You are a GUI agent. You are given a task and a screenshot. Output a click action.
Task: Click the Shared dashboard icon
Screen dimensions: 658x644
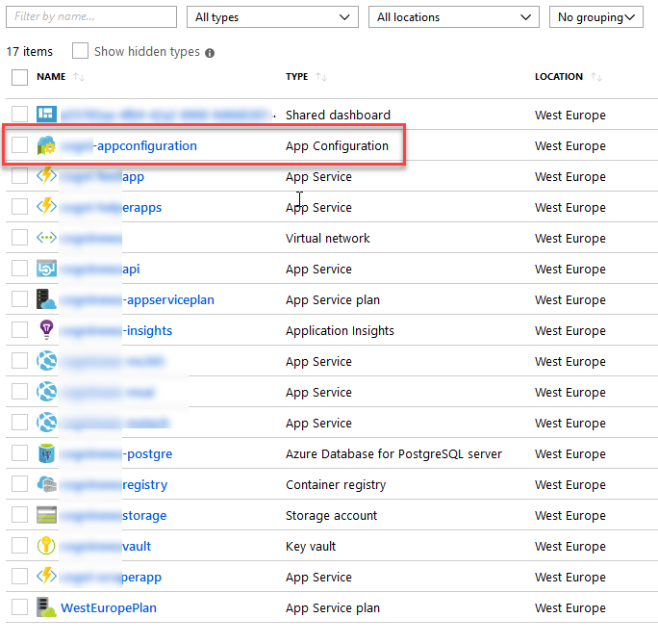(x=46, y=116)
